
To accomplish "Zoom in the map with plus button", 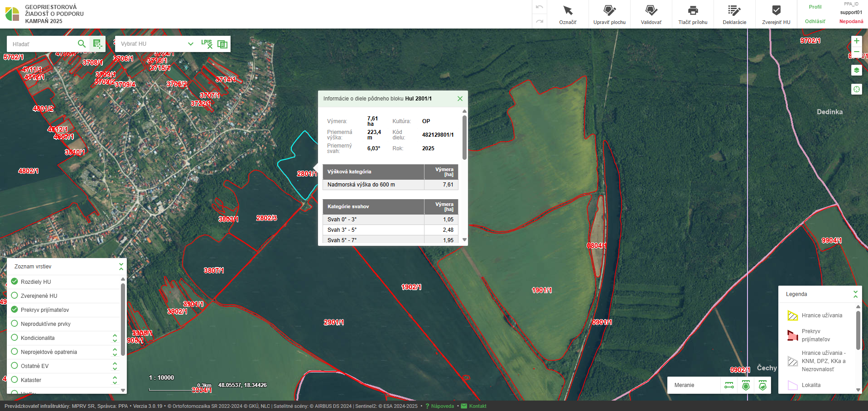I will [x=856, y=41].
